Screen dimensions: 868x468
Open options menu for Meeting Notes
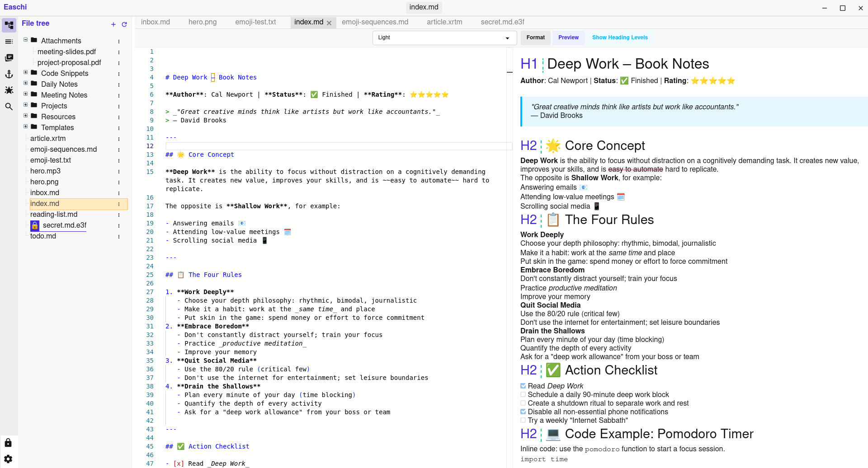[119, 95]
